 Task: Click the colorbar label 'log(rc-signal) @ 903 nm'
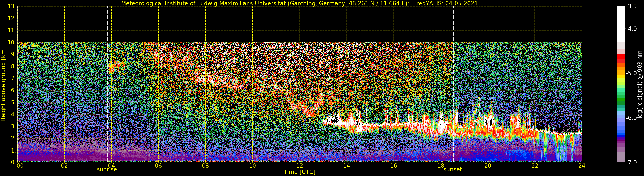(x=640, y=84)
